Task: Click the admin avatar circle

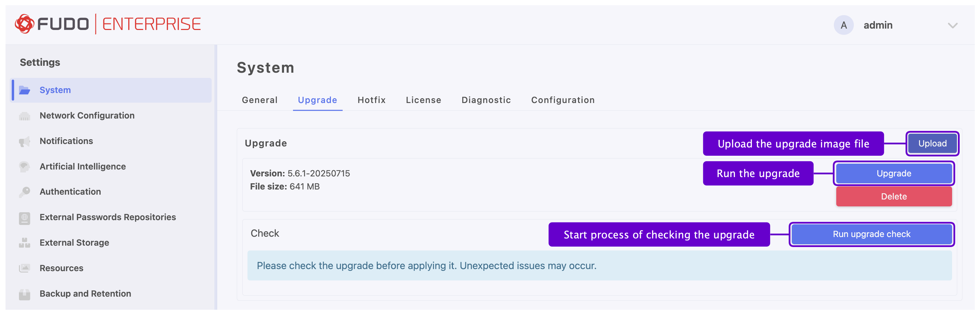Action: (843, 25)
